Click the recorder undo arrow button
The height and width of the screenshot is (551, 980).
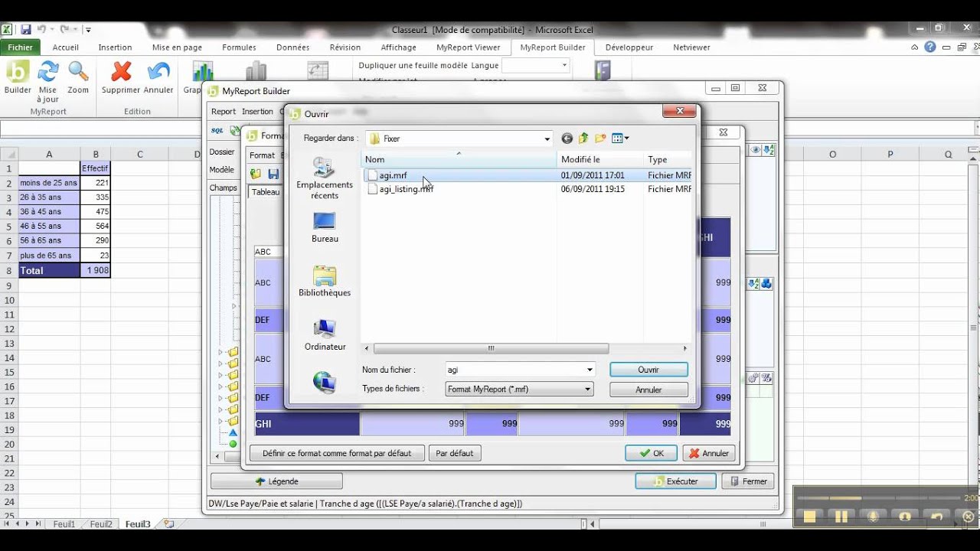[936, 517]
